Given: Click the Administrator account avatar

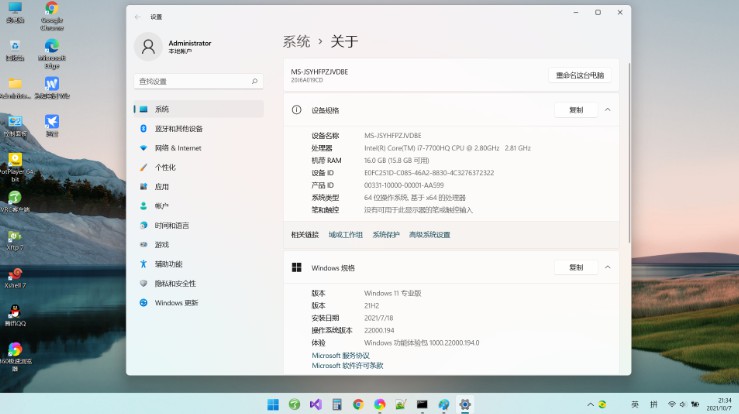Looking at the screenshot, I should click(148, 46).
